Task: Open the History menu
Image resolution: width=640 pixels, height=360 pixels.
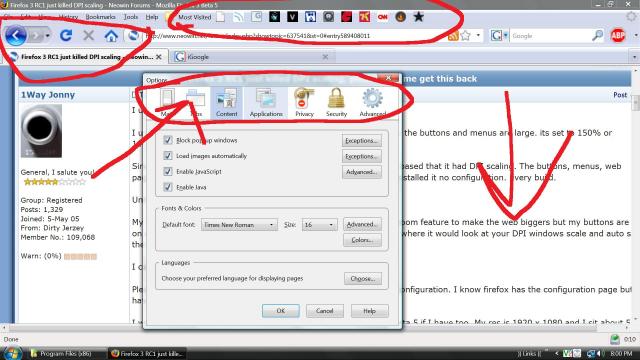Action: click(x=68, y=17)
